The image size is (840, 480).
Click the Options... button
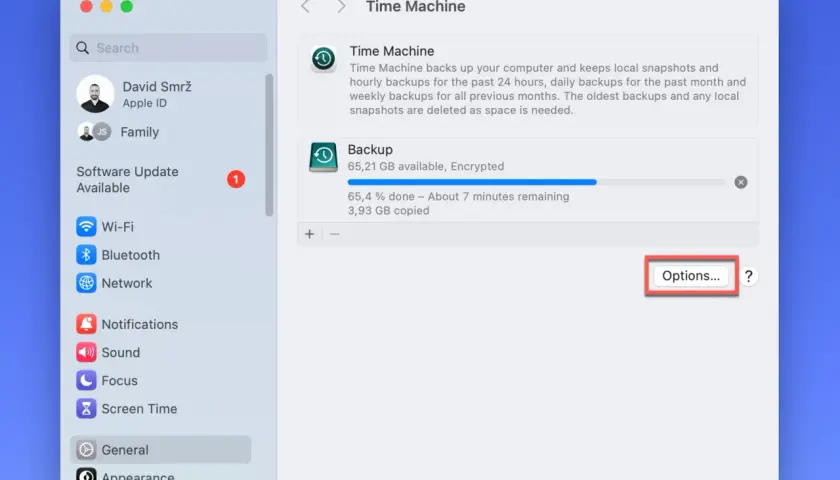coord(691,276)
